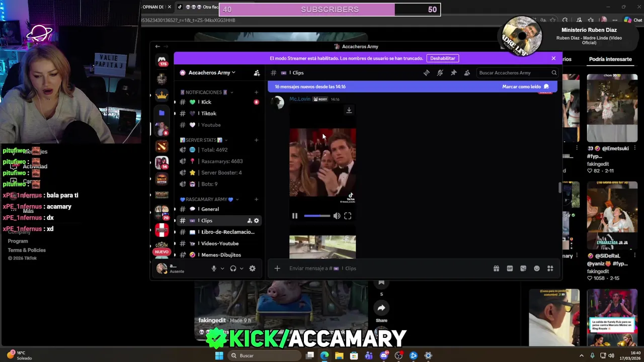Open notification settings bell in channel header
The width and height of the screenshot is (644, 362).
pos(440,73)
